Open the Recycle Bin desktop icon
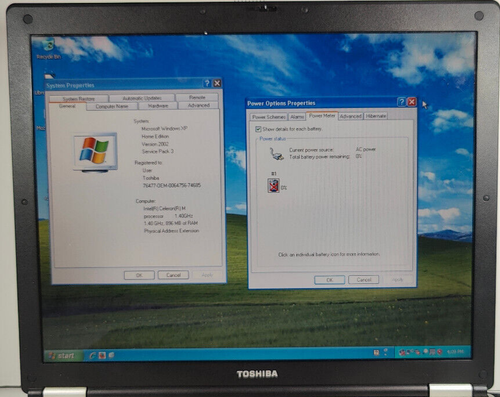Viewport: 500px width, 397px height. click(x=49, y=49)
